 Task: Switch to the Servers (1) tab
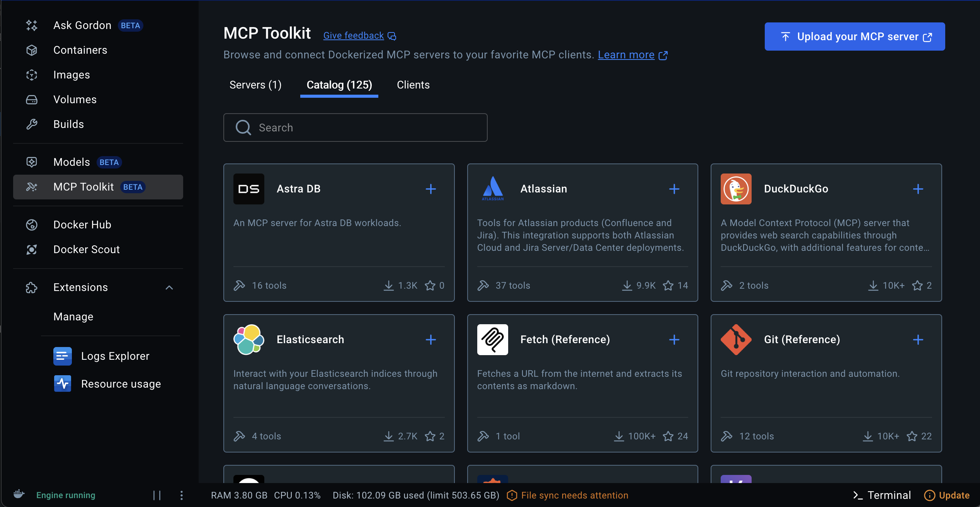[x=255, y=85]
